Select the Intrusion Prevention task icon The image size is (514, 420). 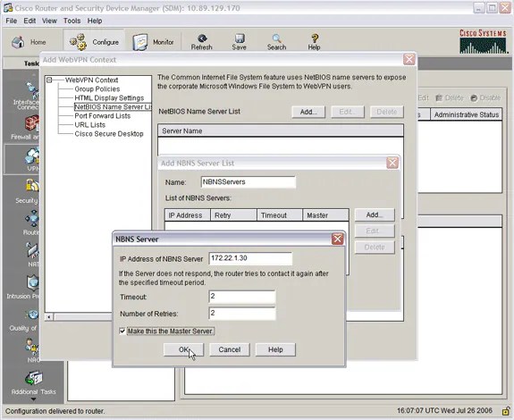click(33, 282)
